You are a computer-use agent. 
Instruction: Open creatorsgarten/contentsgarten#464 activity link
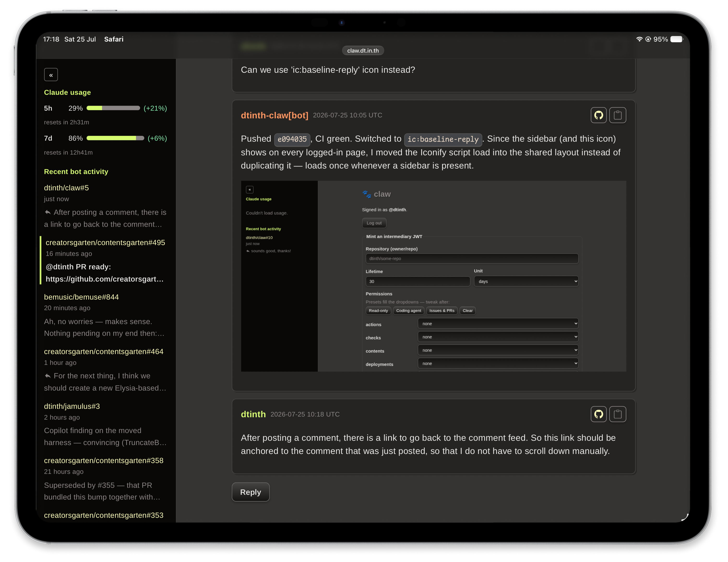[x=104, y=351]
